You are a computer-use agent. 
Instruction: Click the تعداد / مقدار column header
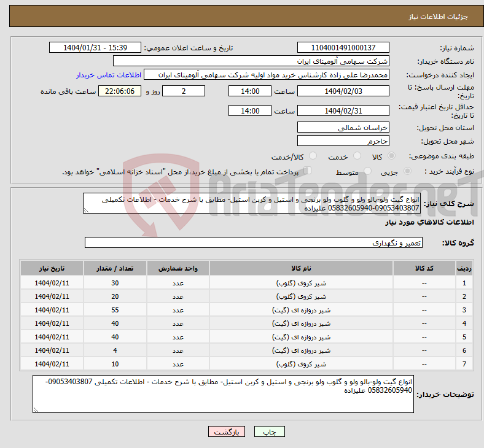click(x=115, y=268)
